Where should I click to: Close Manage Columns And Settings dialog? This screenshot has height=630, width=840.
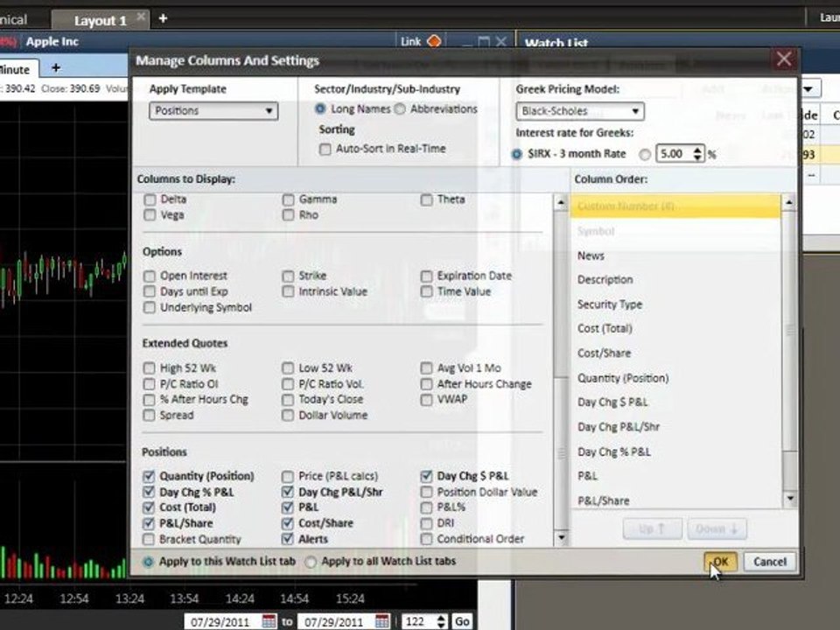(784, 59)
